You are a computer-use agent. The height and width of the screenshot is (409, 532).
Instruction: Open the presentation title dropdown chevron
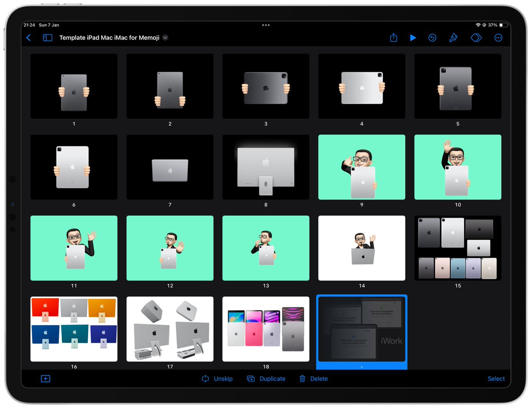pyautogui.click(x=165, y=38)
